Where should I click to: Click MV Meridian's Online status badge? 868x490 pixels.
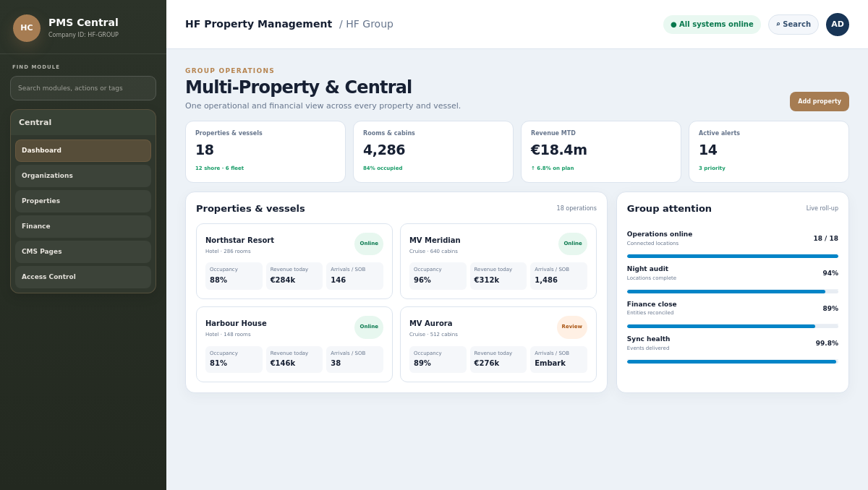[573, 244]
